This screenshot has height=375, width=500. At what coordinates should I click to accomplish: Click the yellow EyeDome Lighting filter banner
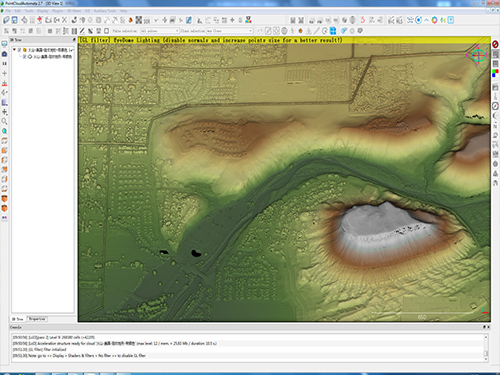284,40
